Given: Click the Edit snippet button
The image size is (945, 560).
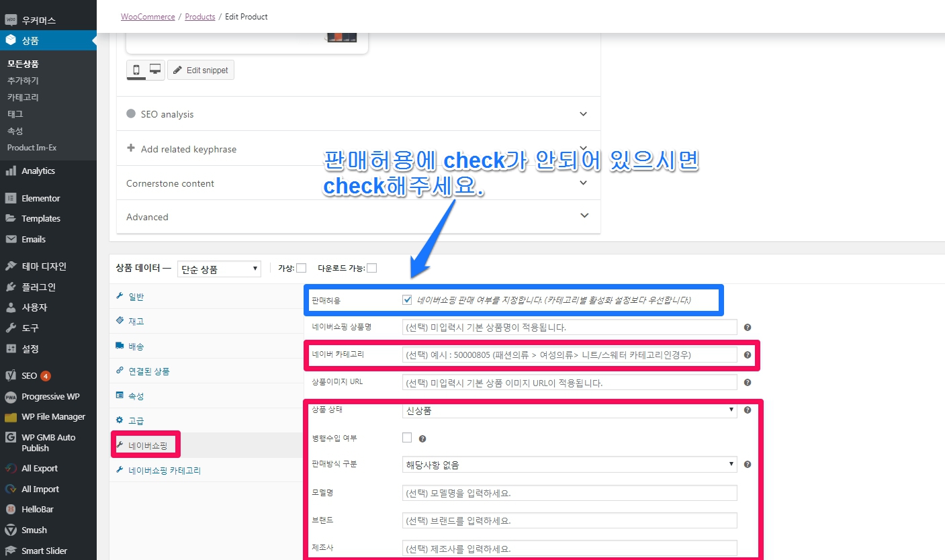Looking at the screenshot, I should tap(201, 70).
